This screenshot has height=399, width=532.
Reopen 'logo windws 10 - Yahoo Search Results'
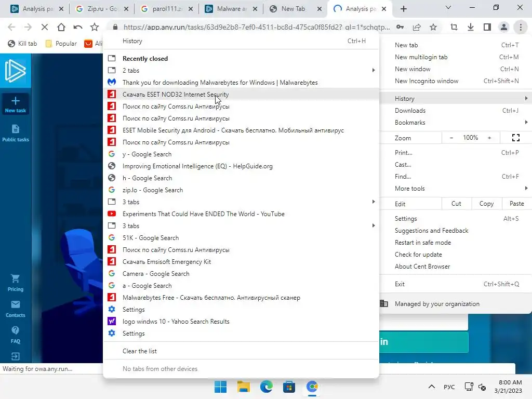(241, 322)
